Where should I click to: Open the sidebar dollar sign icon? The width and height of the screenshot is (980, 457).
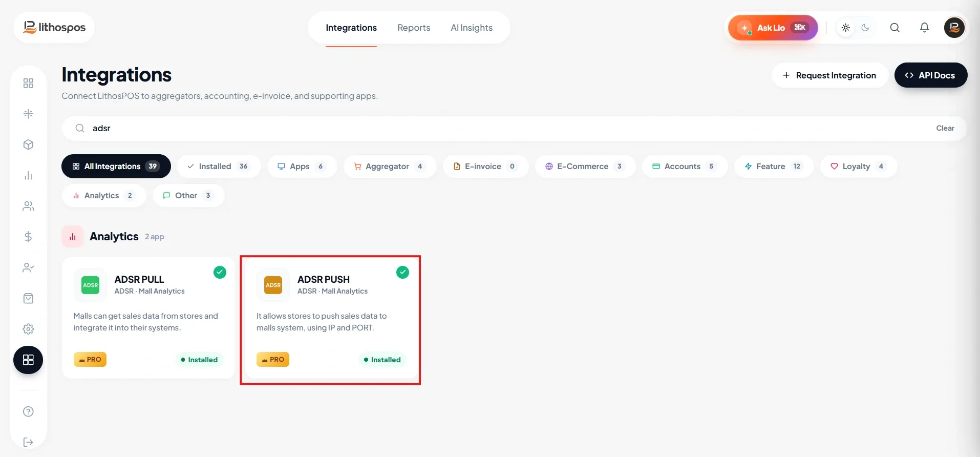point(28,237)
